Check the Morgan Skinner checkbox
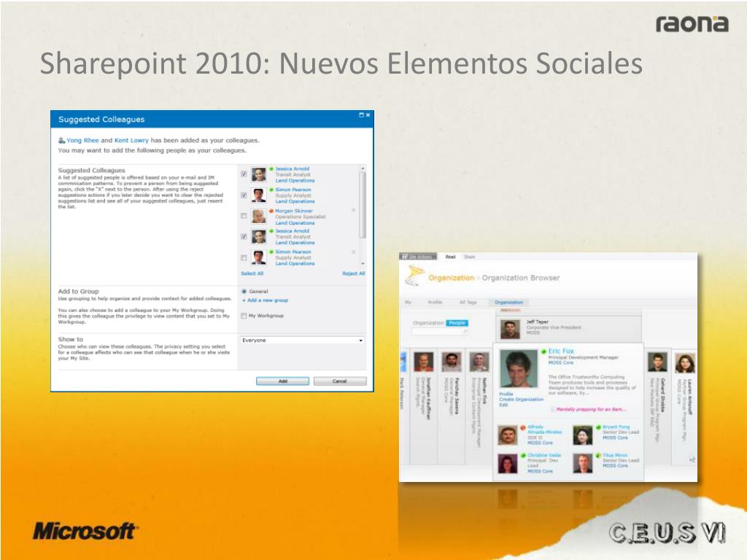The height and width of the screenshot is (560, 747). tap(244, 216)
